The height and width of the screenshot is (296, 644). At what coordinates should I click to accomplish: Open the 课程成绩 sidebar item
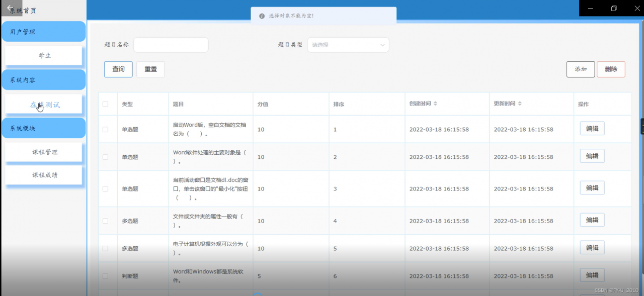click(x=44, y=175)
